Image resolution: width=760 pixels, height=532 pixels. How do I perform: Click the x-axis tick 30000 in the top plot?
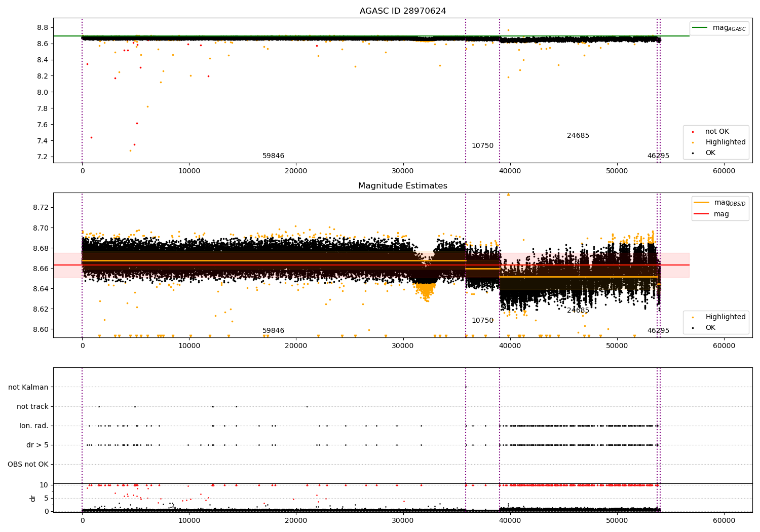[x=403, y=171]
